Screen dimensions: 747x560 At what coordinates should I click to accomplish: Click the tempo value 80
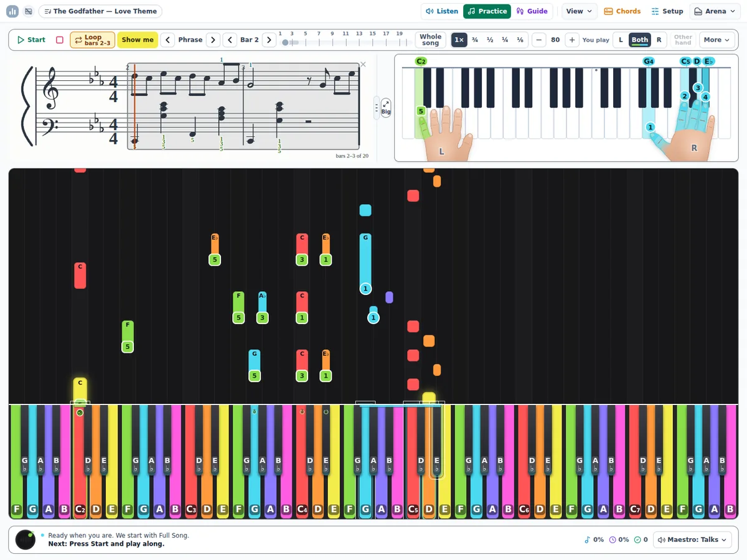[x=555, y=40]
